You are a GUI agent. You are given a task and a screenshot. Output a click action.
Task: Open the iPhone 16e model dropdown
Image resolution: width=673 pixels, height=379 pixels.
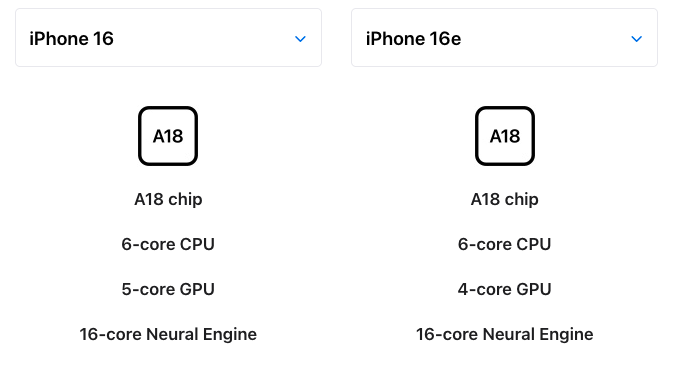coord(504,38)
